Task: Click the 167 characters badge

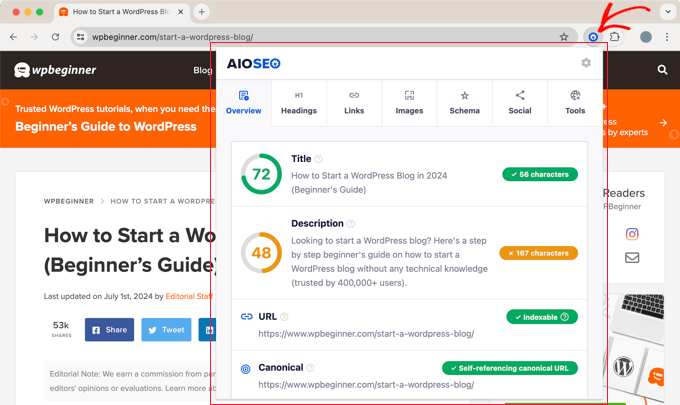Action: [539, 253]
